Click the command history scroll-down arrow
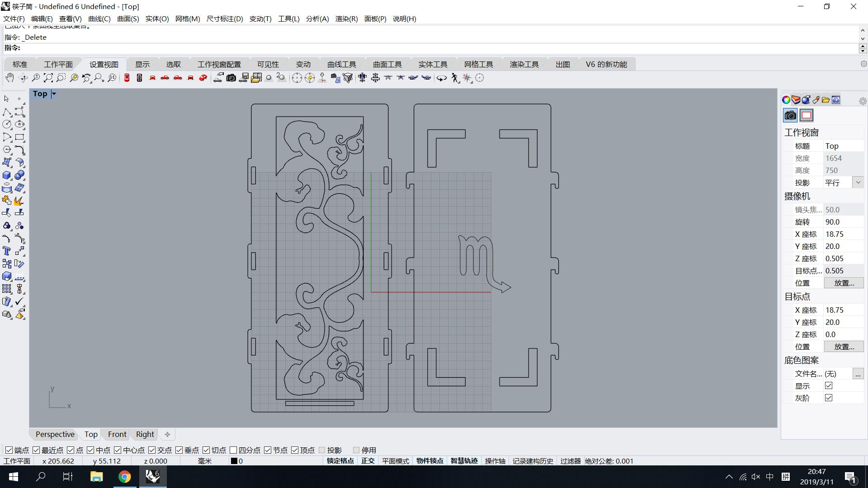The image size is (868, 488). (x=862, y=39)
